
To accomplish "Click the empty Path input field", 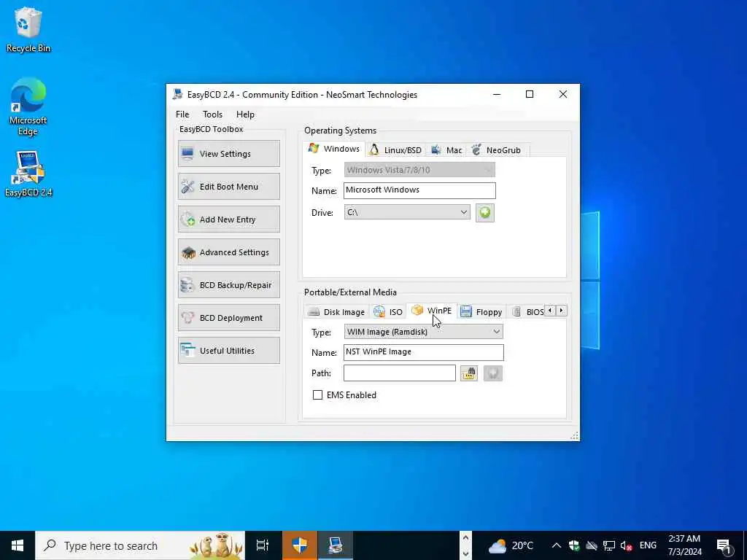I will (399, 373).
